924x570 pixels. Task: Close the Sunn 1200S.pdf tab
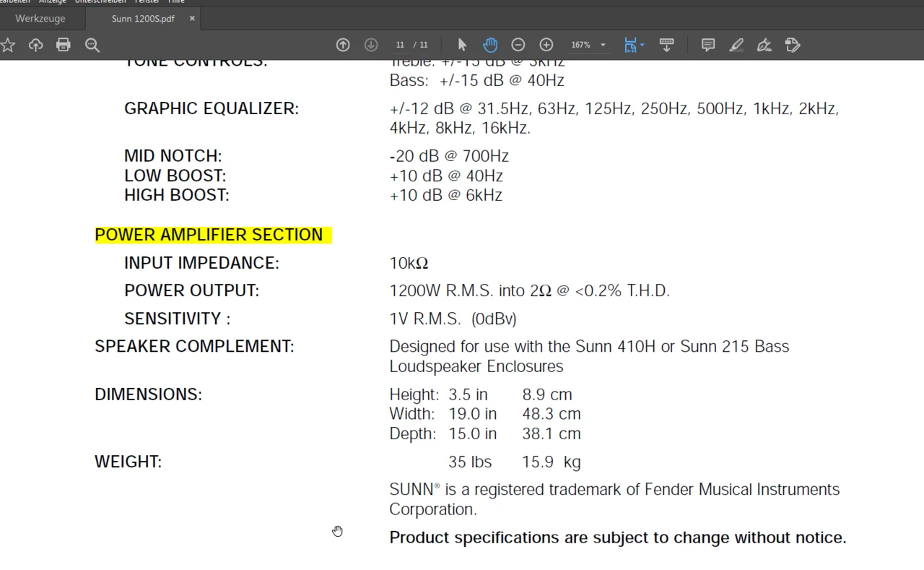click(192, 18)
